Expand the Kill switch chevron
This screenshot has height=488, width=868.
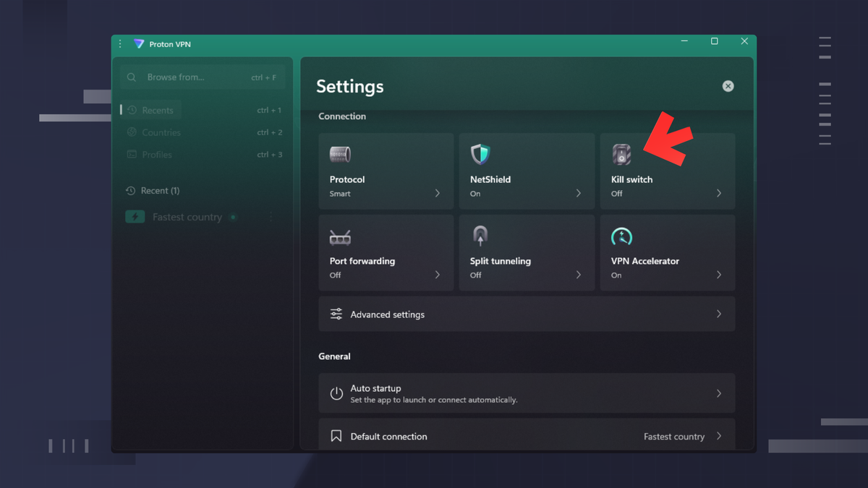(719, 193)
